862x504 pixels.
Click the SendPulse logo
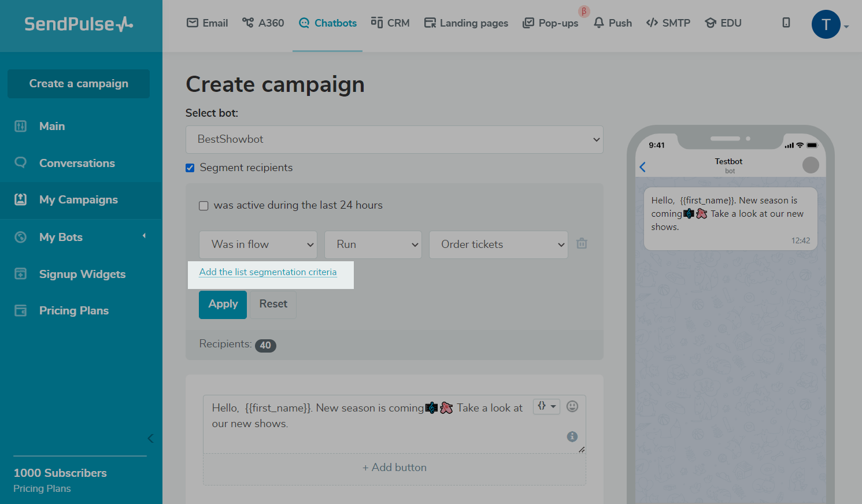79,24
